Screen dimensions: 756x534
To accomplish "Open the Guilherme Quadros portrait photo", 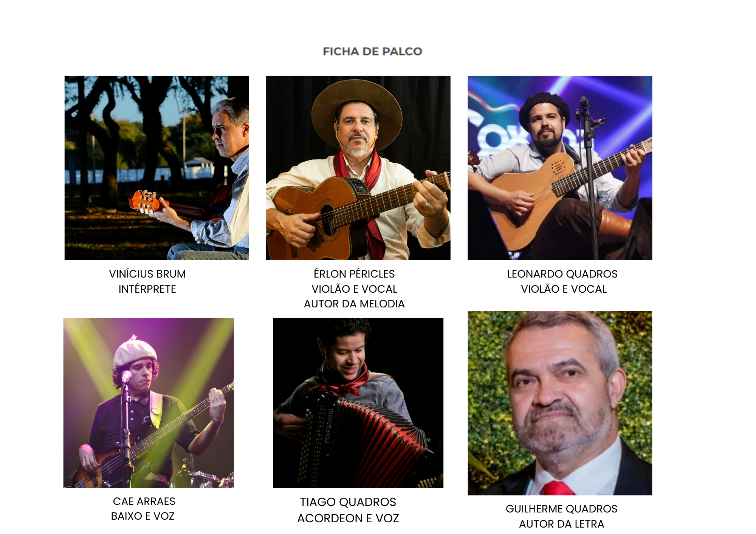I will pos(560,403).
